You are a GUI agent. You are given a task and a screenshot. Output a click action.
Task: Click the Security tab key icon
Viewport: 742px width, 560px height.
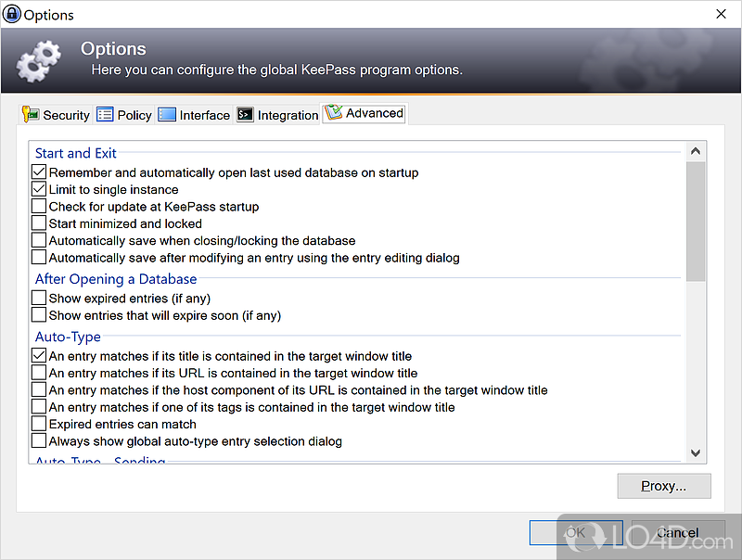31,115
